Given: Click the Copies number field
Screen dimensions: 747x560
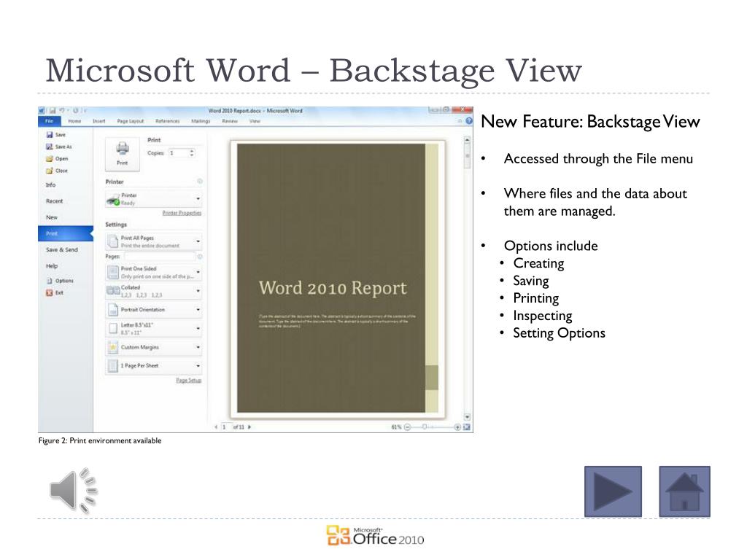Looking at the screenshot, I should (x=179, y=153).
